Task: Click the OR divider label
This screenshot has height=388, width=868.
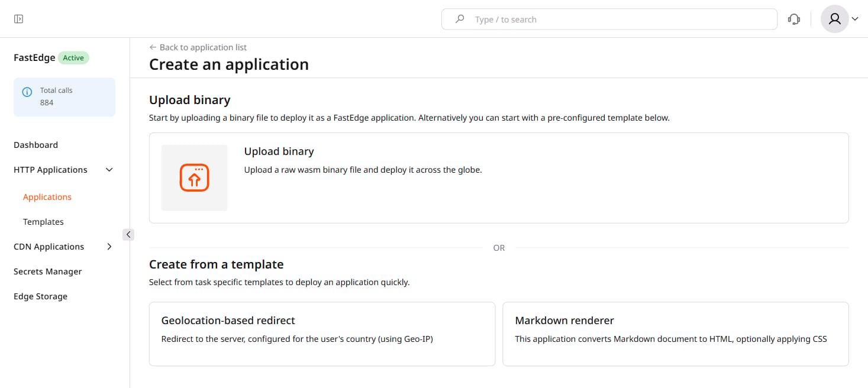Action: click(x=499, y=248)
